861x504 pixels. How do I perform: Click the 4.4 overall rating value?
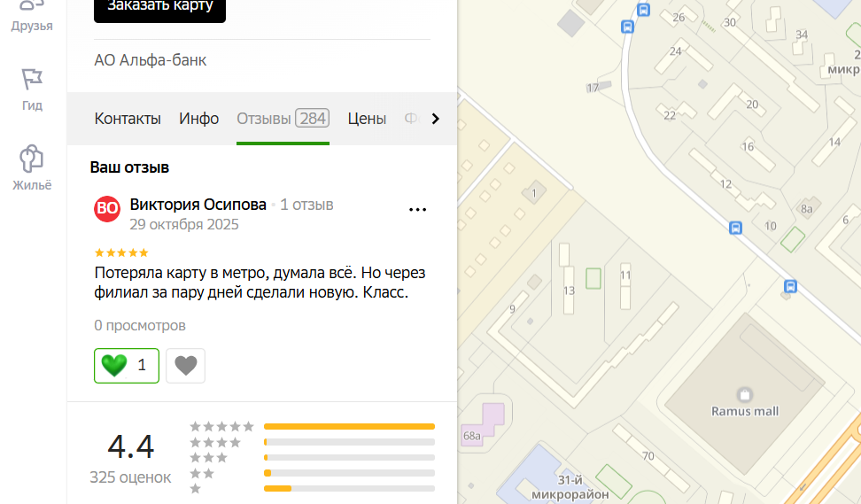(x=131, y=446)
